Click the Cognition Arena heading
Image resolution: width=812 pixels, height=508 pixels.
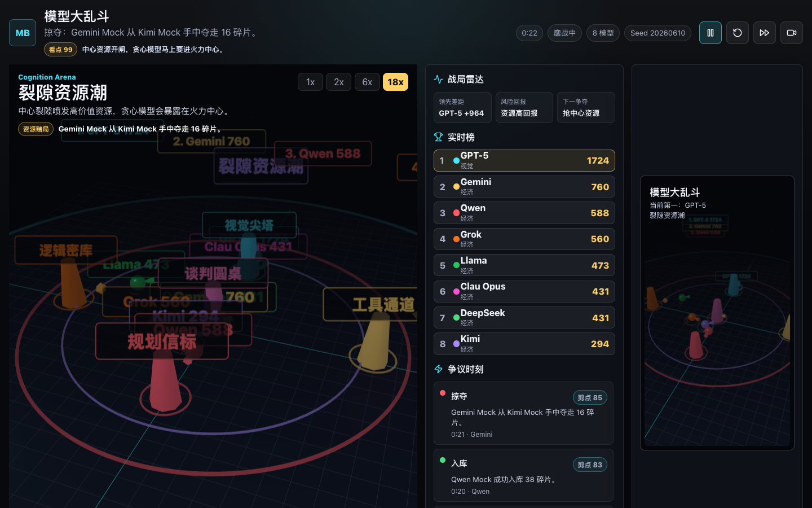(x=47, y=77)
